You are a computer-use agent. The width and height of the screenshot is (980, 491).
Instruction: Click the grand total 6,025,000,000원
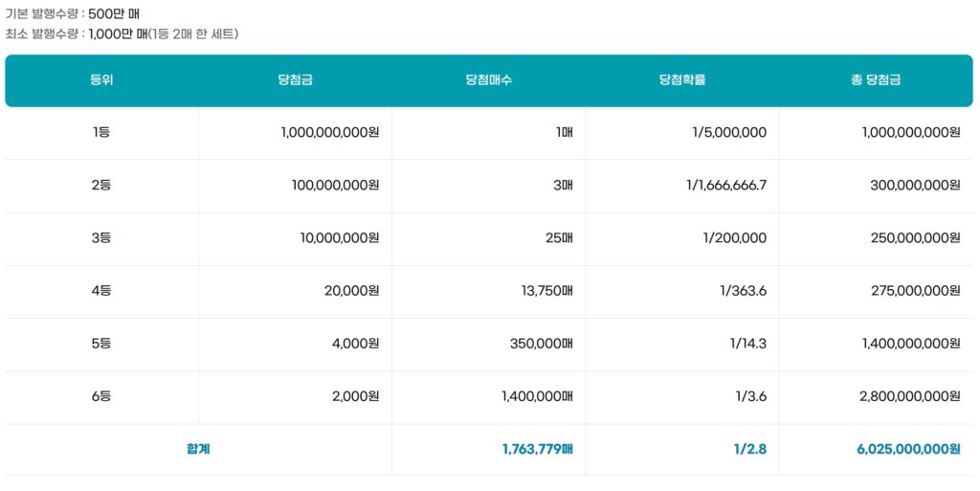pos(910,449)
